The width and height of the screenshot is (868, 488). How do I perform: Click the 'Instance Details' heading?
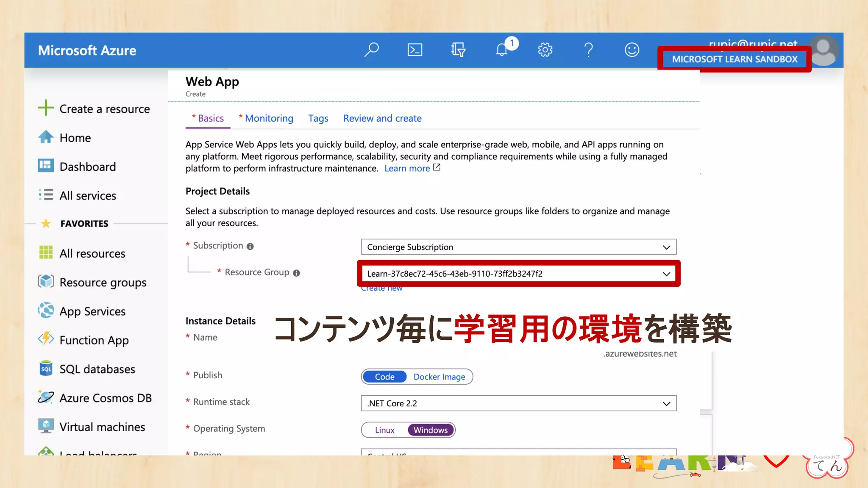tap(220, 321)
